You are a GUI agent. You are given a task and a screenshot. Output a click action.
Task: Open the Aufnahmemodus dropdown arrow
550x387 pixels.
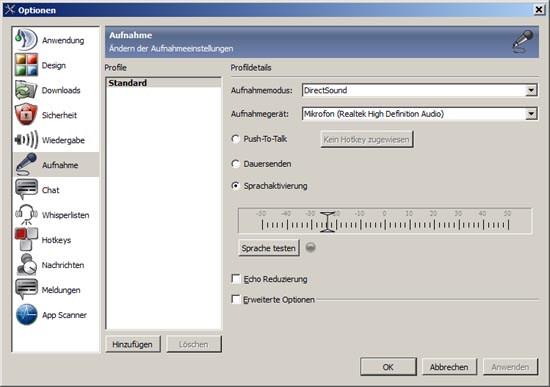pyautogui.click(x=531, y=90)
